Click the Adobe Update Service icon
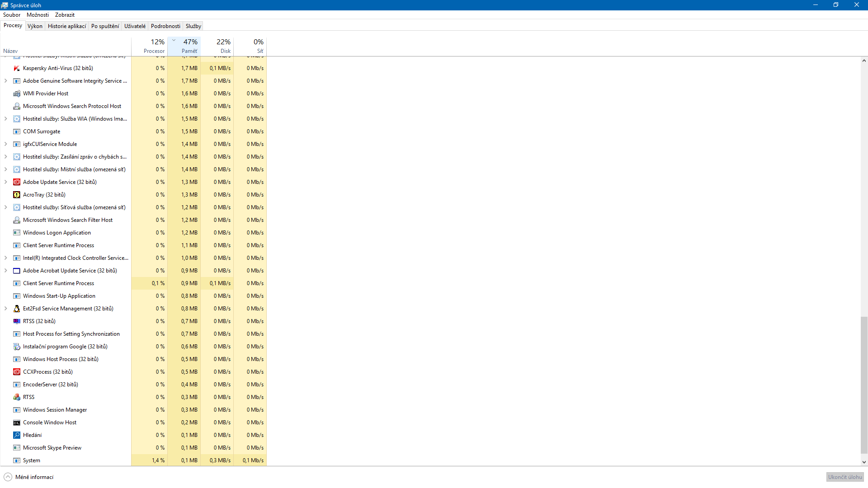The image size is (868, 488). (17, 182)
